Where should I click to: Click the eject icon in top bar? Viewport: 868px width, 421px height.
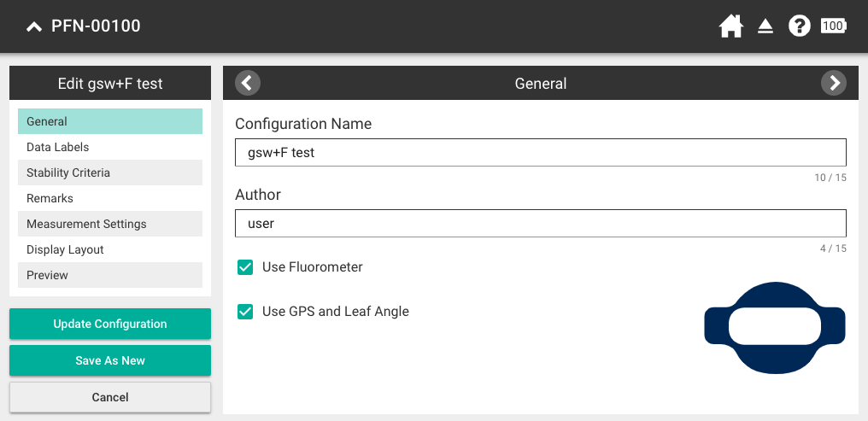(x=765, y=26)
